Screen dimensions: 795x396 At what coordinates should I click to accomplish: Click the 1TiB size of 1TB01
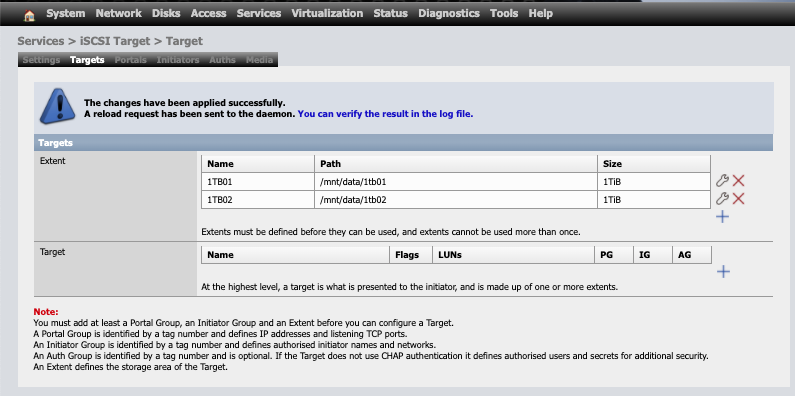(x=654, y=182)
